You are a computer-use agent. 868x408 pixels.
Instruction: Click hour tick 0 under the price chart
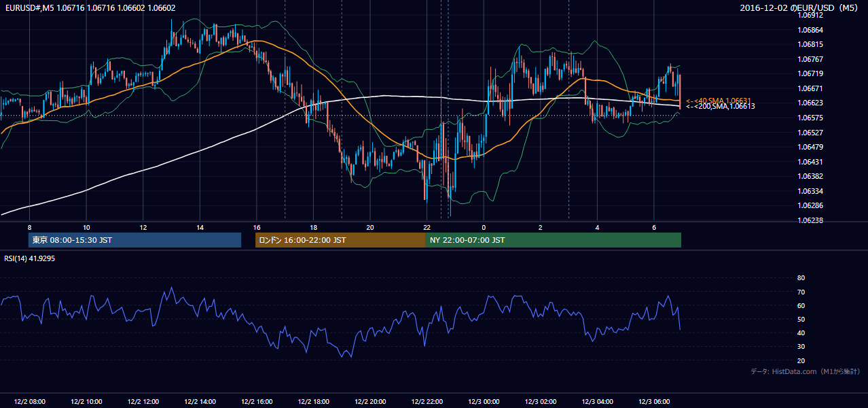[x=484, y=227]
